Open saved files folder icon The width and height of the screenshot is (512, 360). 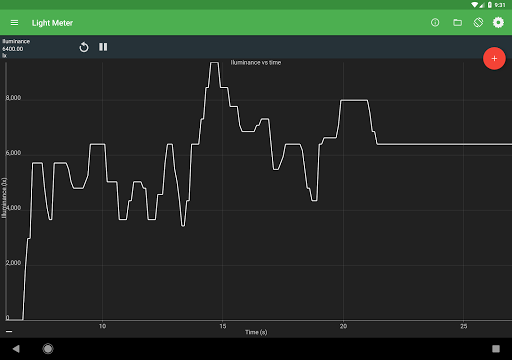tap(457, 23)
